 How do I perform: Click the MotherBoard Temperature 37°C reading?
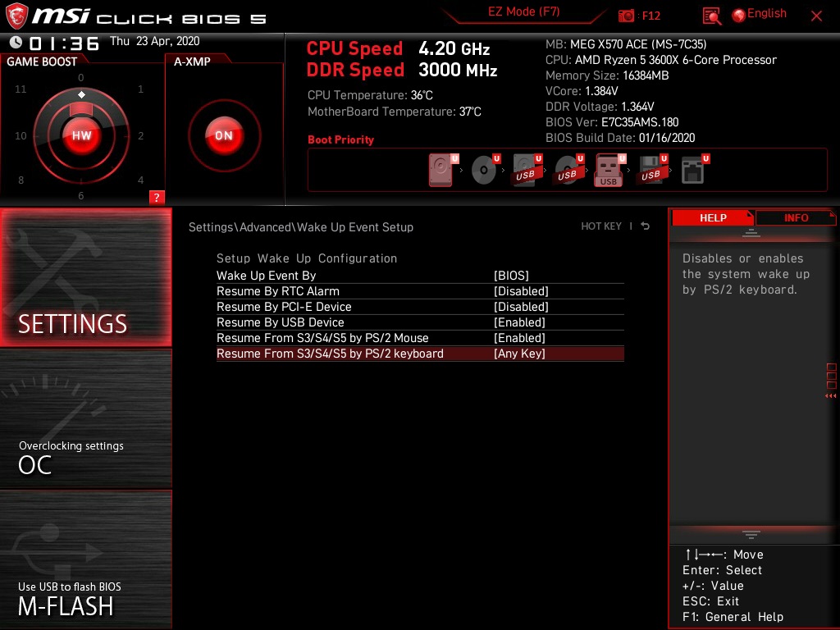click(395, 112)
